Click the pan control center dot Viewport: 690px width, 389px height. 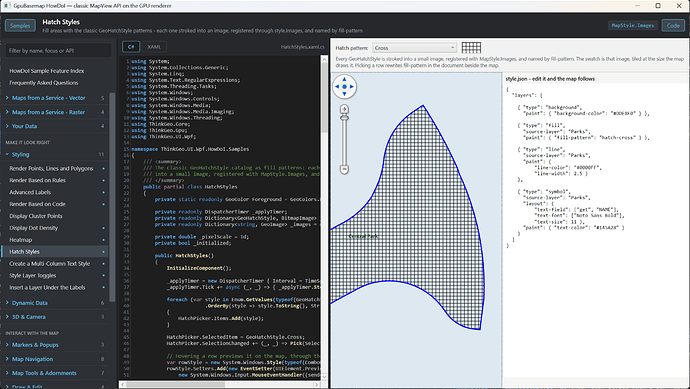(344, 87)
